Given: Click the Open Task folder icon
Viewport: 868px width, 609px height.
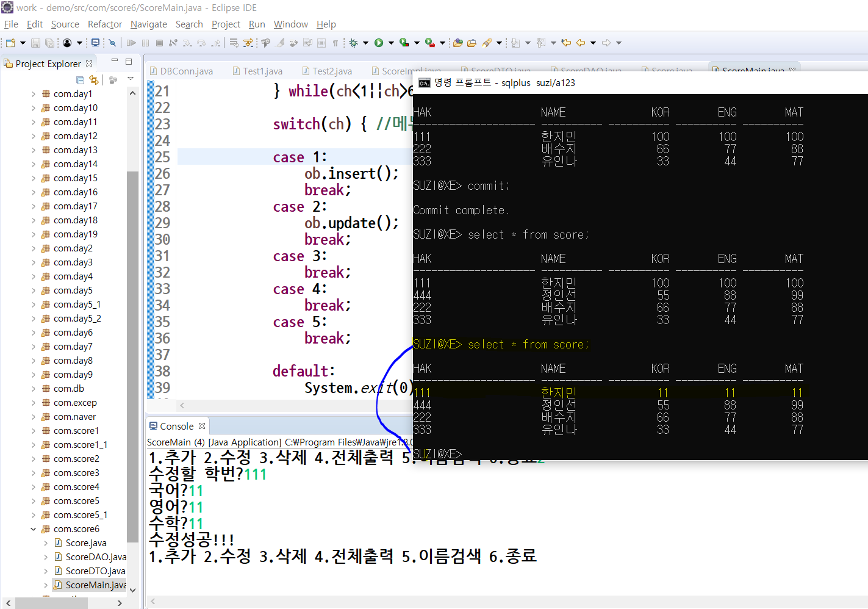Looking at the screenshot, I should click(472, 43).
